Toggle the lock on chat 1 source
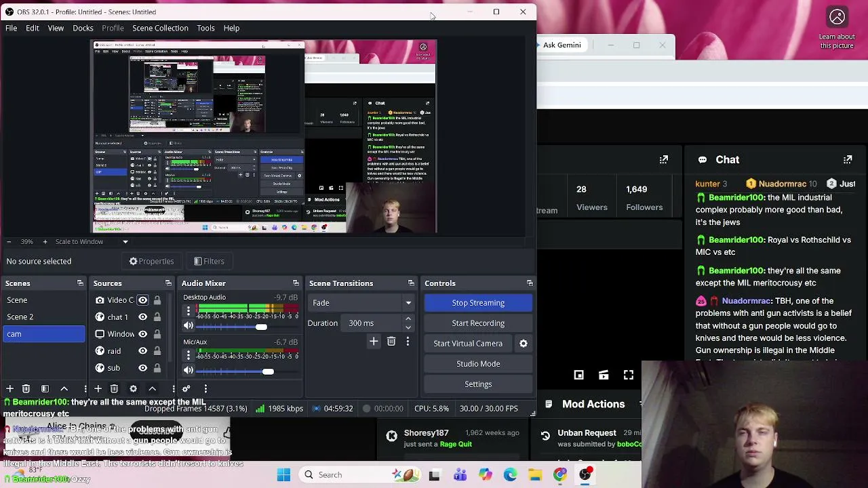This screenshot has width=868, height=488. point(157,317)
